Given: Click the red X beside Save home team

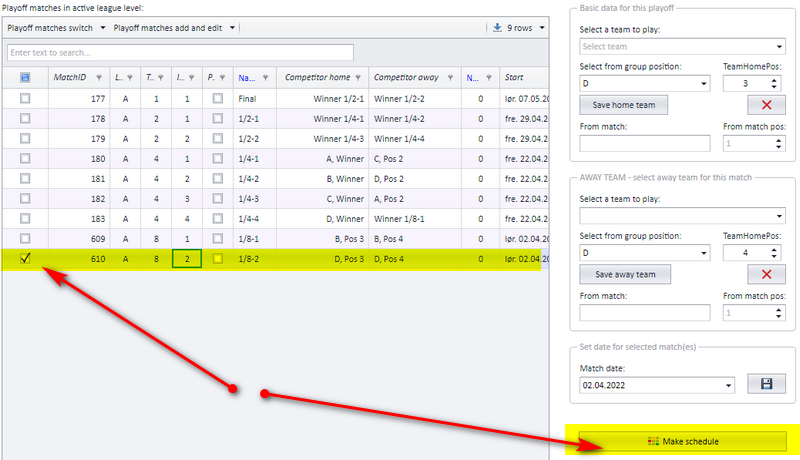Looking at the screenshot, I should (x=766, y=105).
